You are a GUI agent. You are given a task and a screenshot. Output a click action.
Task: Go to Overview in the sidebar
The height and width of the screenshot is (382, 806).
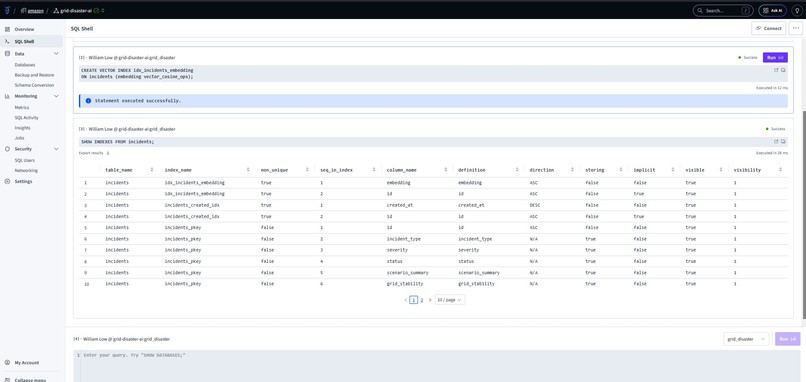pyautogui.click(x=24, y=29)
